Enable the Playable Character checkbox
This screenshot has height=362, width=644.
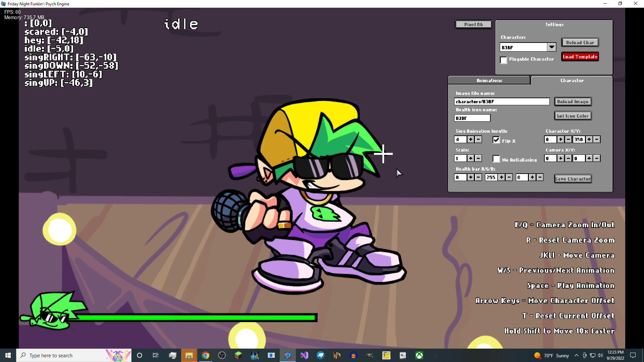pyautogui.click(x=503, y=60)
